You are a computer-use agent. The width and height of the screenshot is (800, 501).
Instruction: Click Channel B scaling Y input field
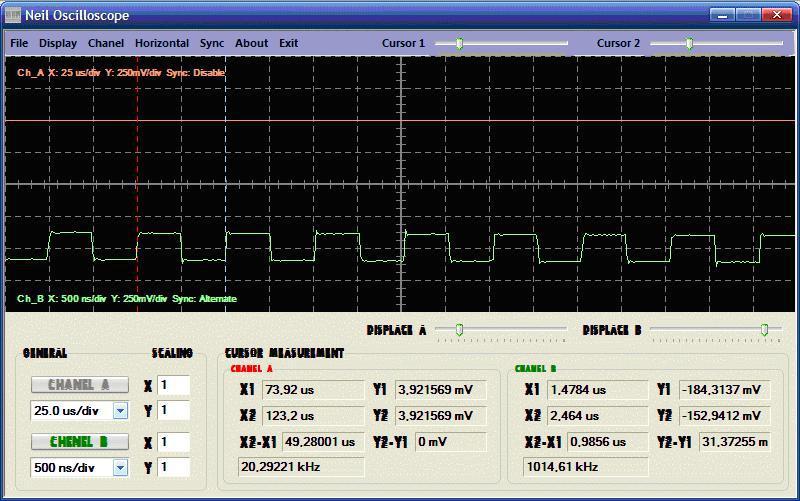[x=173, y=467]
